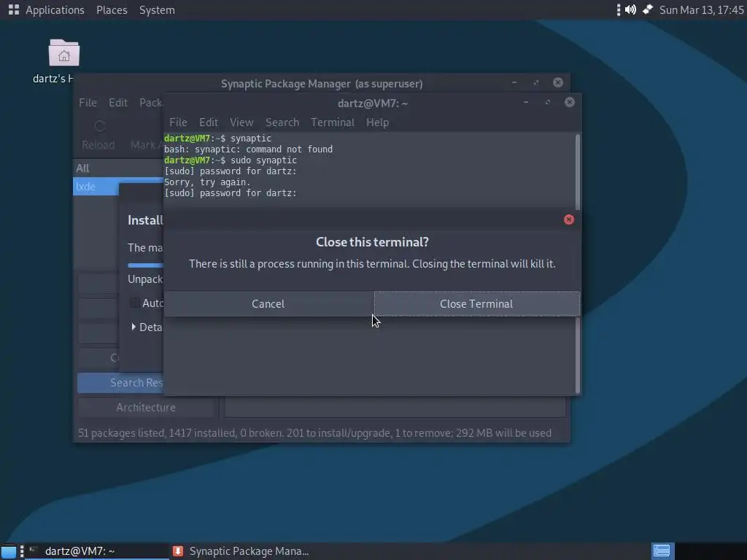Open the terminal Edit menu
Image resolution: width=747 pixels, height=560 pixels.
pyautogui.click(x=208, y=122)
